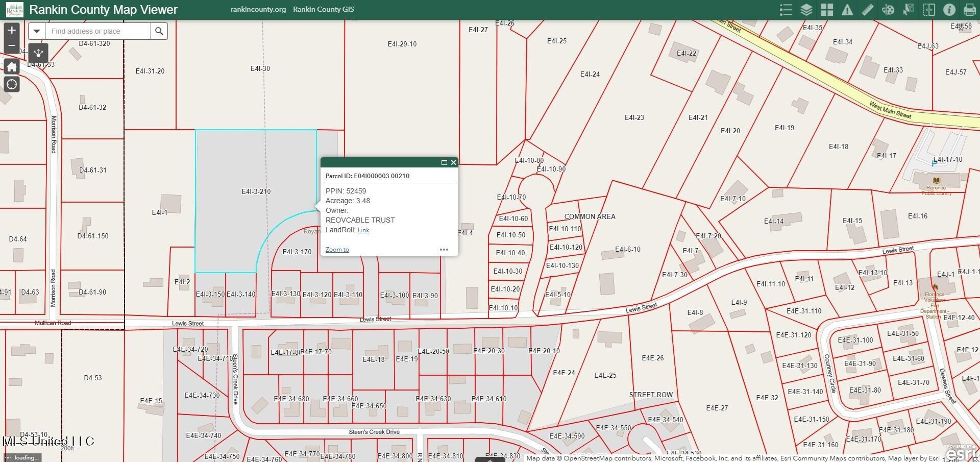Viewport: 980px width, 462px height.
Task: Zoom in on the map
Action: point(12,30)
